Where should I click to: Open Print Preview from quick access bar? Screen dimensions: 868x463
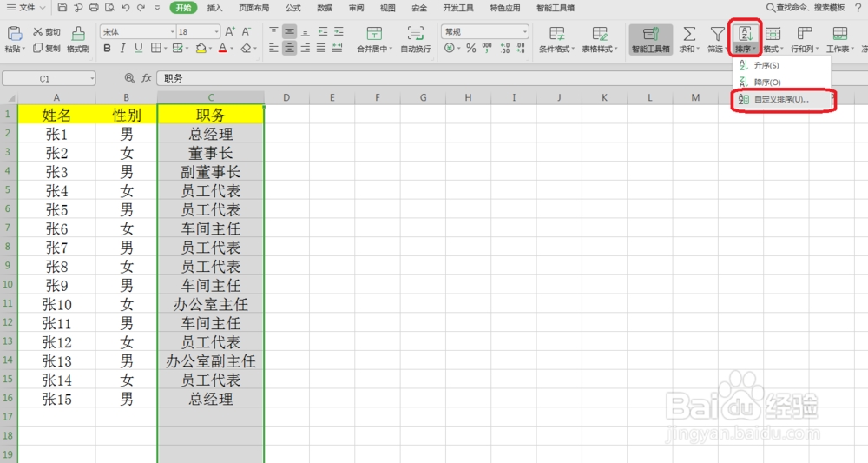click(x=109, y=8)
